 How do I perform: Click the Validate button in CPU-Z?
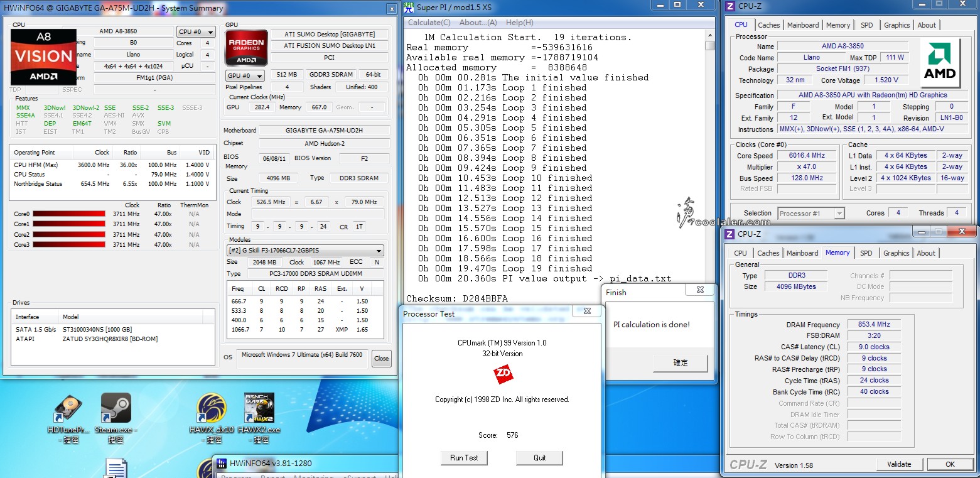pos(899,464)
